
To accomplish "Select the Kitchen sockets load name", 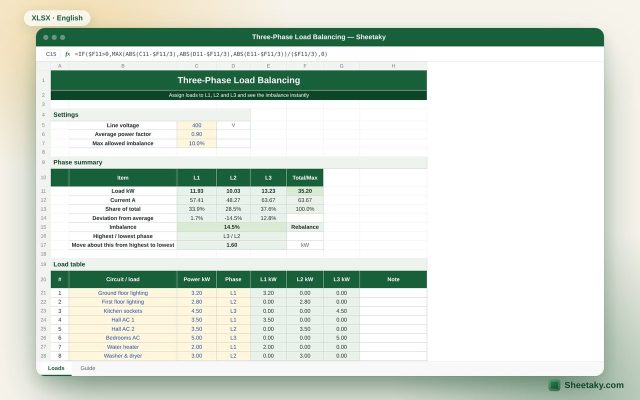I will point(123,311).
